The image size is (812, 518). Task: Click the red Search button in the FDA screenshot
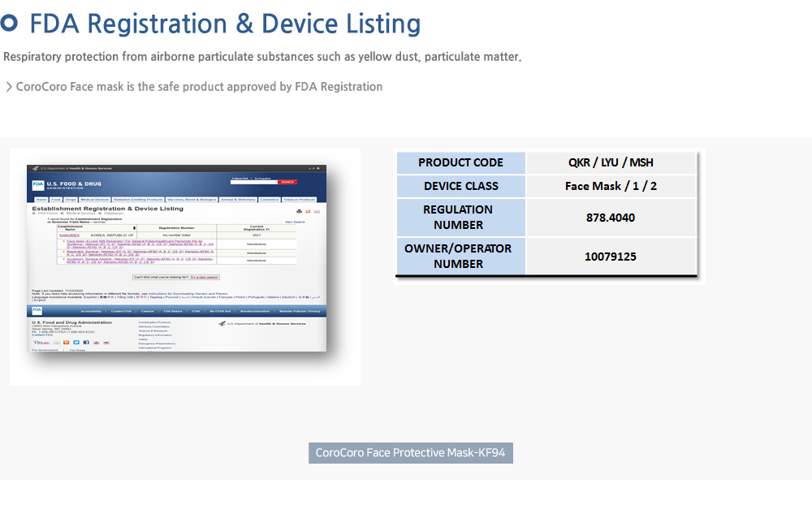coord(287,182)
